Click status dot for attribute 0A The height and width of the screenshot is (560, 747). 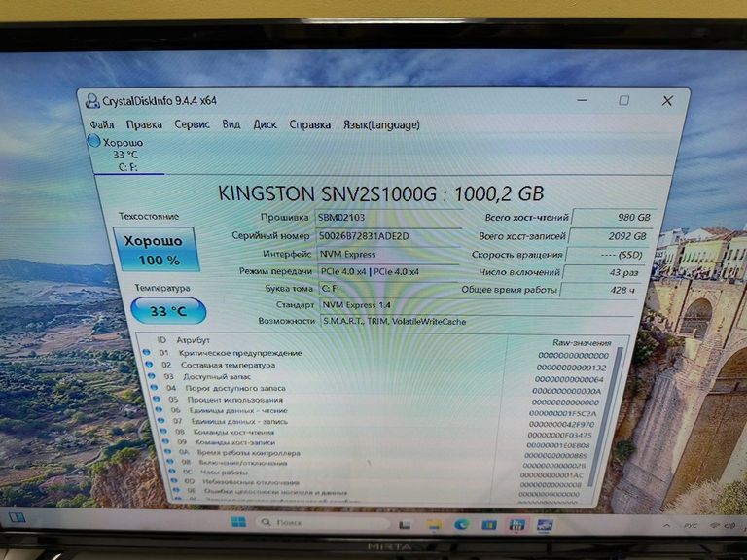pyautogui.click(x=167, y=451)
